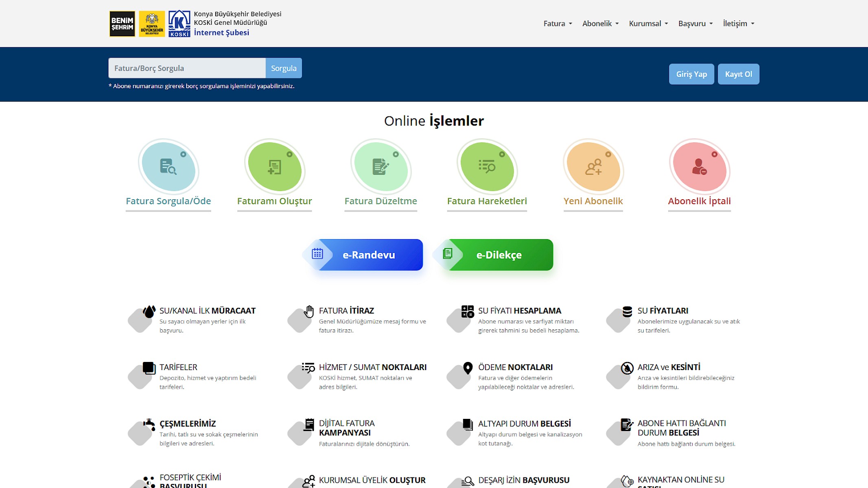Click the KOSKİ logo in header
This screenshot has width=868, height=488.
(x=179, y=24)
